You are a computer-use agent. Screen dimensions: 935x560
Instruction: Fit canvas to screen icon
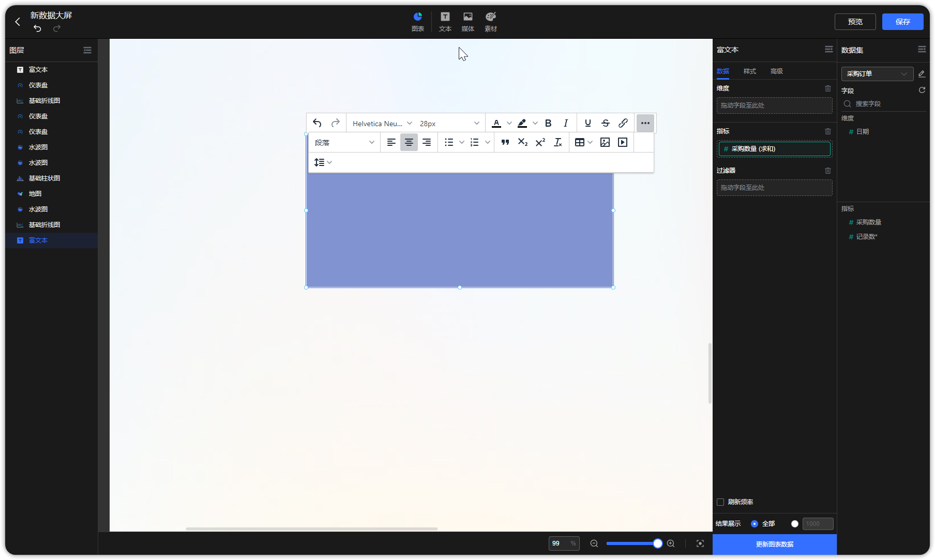point(700,543)
